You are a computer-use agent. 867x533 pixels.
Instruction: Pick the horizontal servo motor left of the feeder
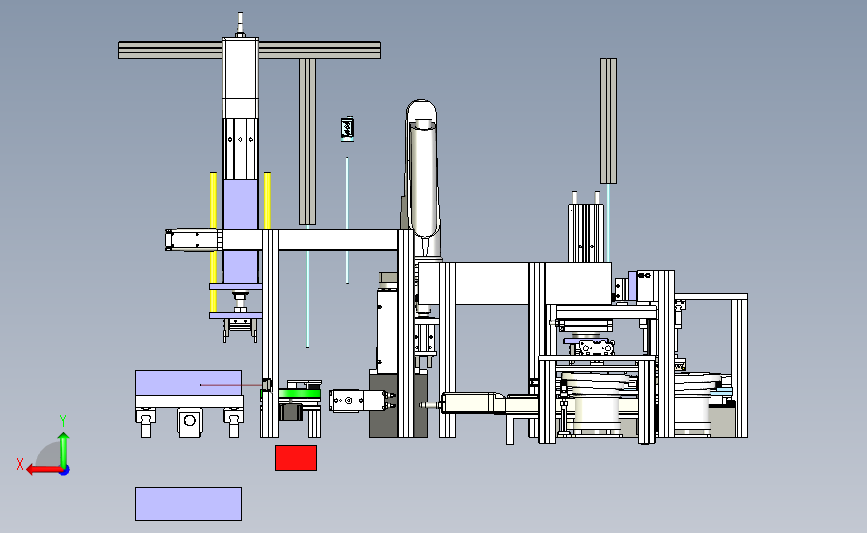coord(473,403)
